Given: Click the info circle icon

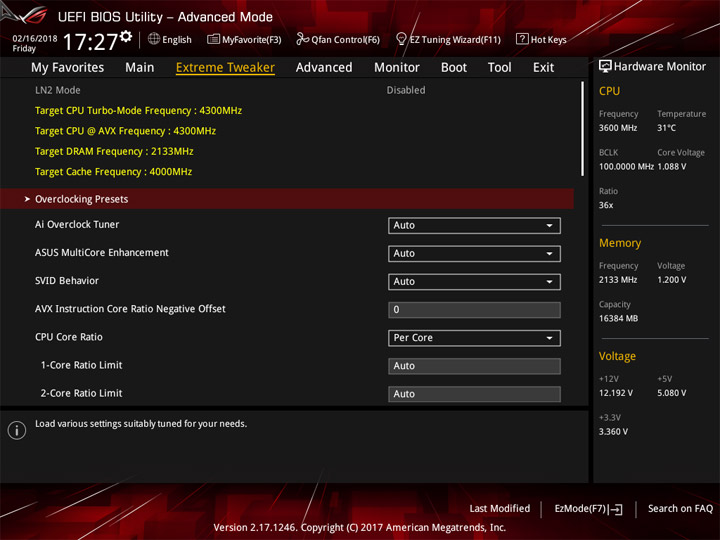Looking at the screenshot, I should click(17, 430).
